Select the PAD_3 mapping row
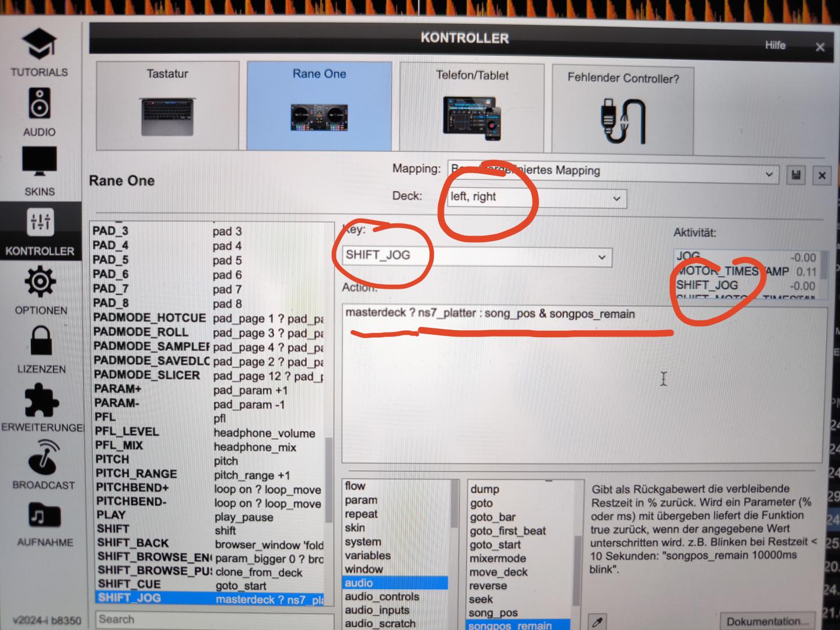Viewport: 840px width, 630px height. coord(208,231)
